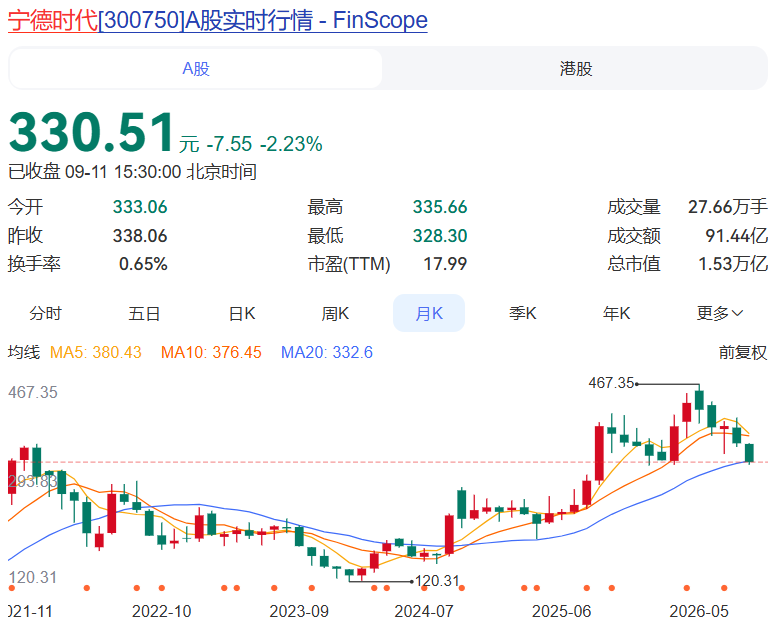Image resolution: width=780 pixels, height=635 pixels.
Task: Click the y-axis bottom label 120.31
Action: [33, 577]
